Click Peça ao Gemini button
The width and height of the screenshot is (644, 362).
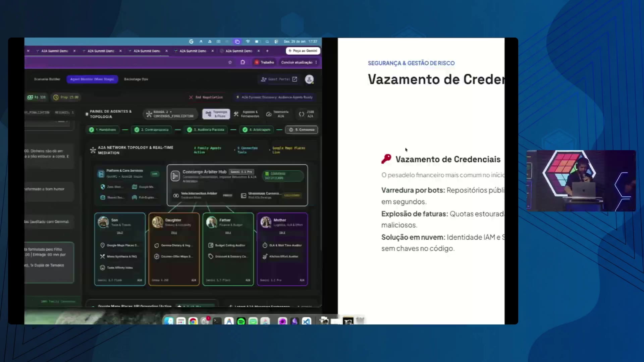click(303, 51)
